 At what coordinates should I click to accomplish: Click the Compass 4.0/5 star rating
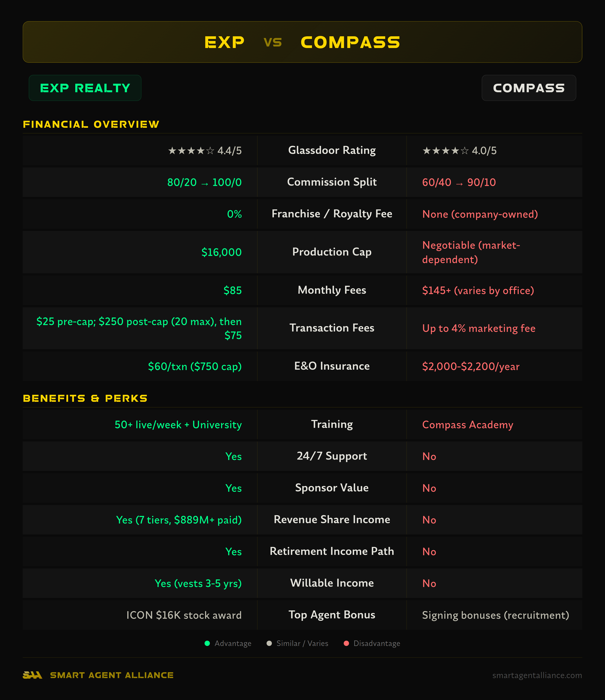(459, 151)
